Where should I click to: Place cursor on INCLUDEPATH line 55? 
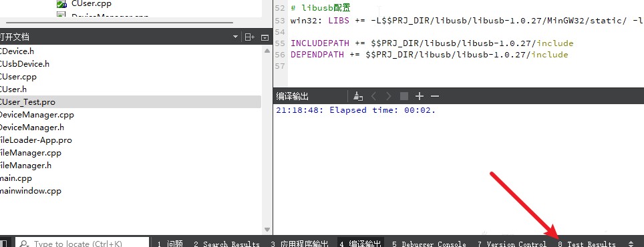coord(432,43)
